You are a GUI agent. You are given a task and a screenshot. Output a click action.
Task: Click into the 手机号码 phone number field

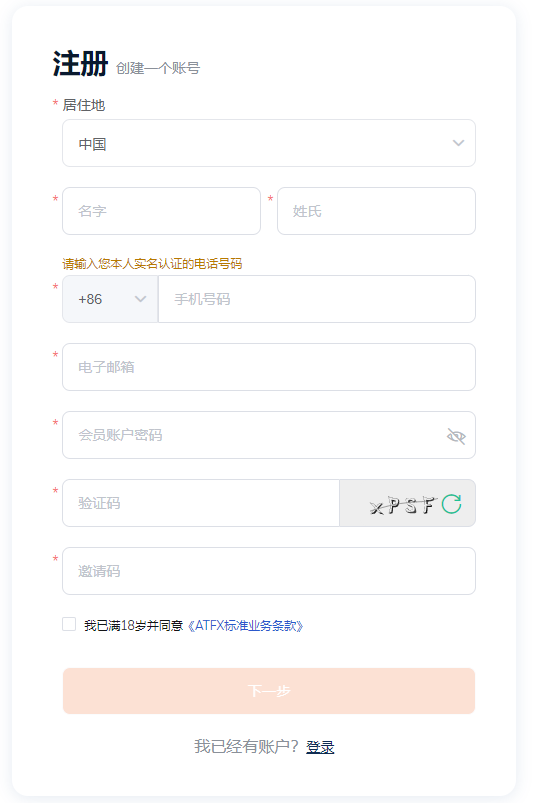click(317, 299)
